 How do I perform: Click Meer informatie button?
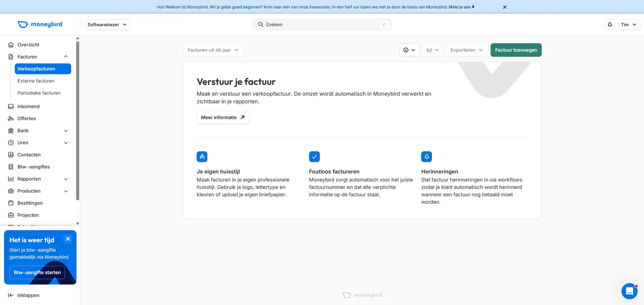tap(223, 117)
